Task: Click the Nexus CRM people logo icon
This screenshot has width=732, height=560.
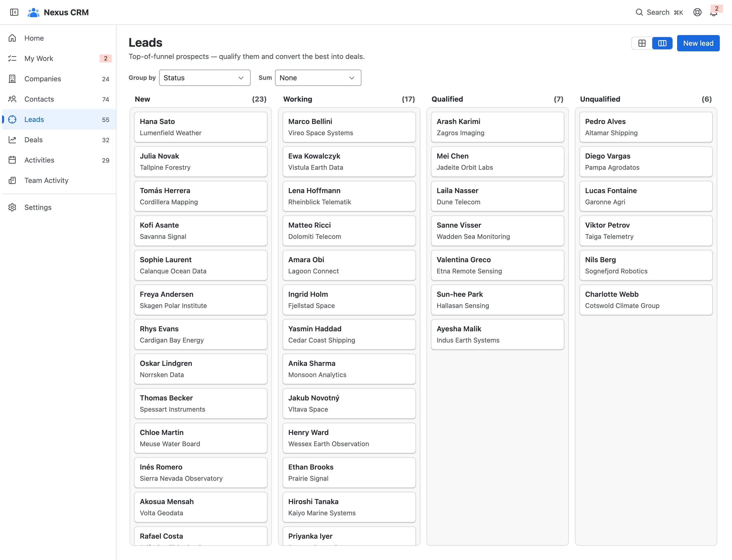Action: 33,12
